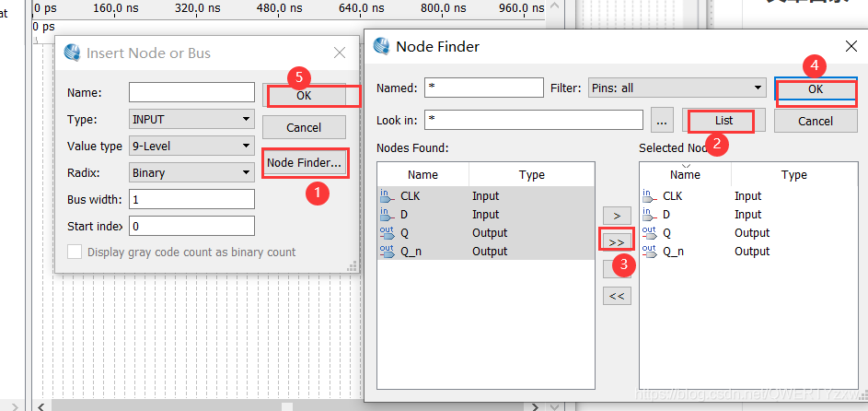Viewport: 868px width, 411px height.
Task: Click the Named field in Node Finder
Action: tap(484, 88)
